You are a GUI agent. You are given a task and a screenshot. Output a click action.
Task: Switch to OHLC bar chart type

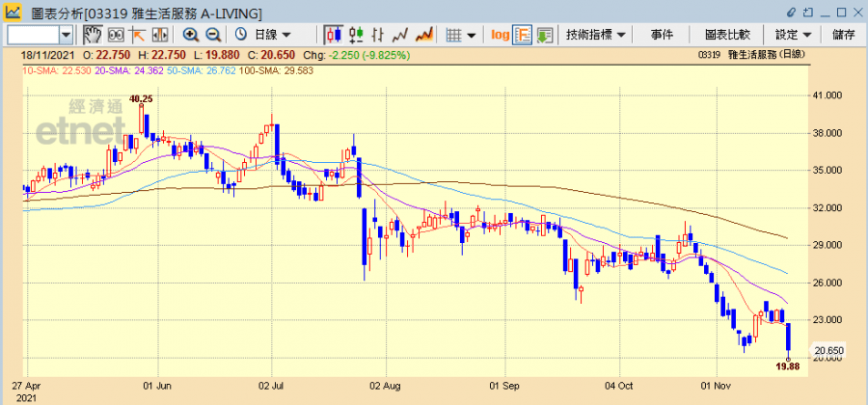click(376, 35)
